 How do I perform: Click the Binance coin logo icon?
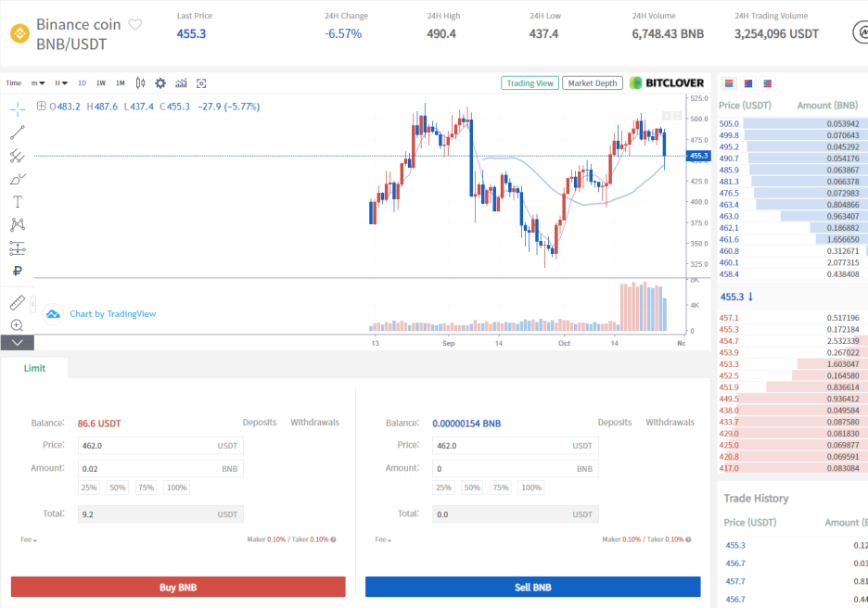[19, 33]
